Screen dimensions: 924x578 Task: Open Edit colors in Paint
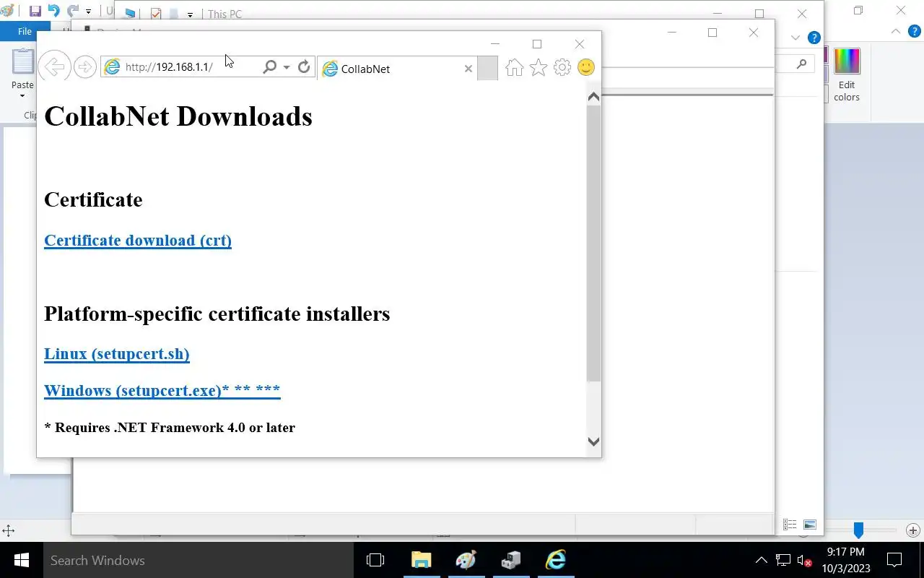click(847, 75)
